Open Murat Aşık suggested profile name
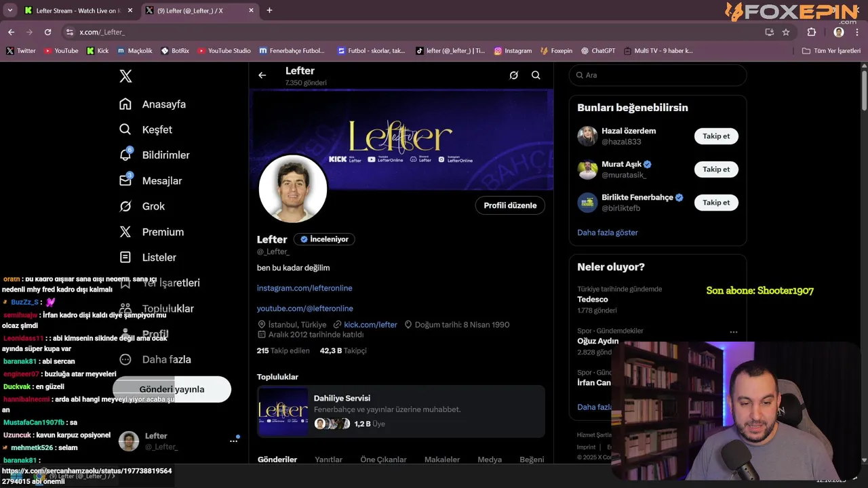The width and height of the screenshot is (868, 488). click(x=621, y=164)
